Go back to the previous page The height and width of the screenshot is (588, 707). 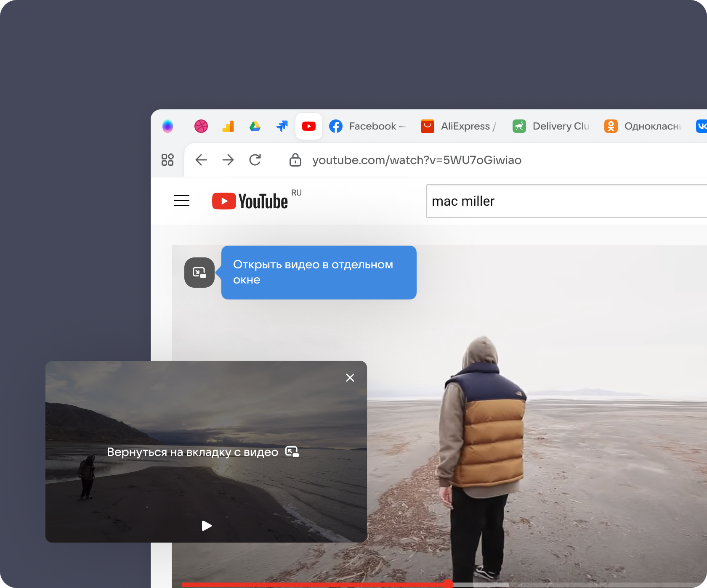201,160
